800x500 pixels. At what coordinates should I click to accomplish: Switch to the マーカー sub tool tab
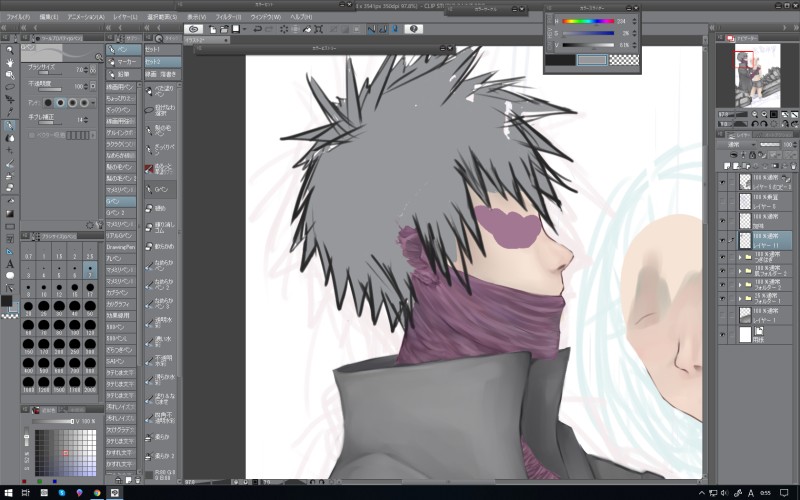pos(123,62)
